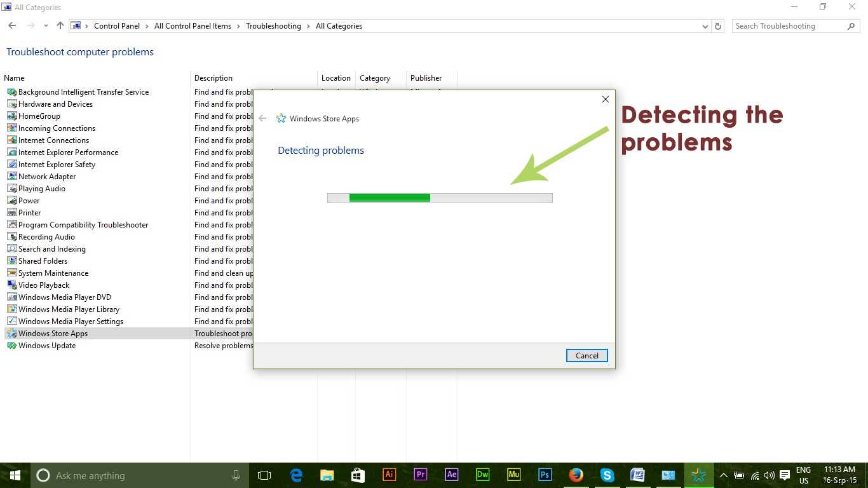Go back using the Explorer back arrow

(x=12, y=26)
